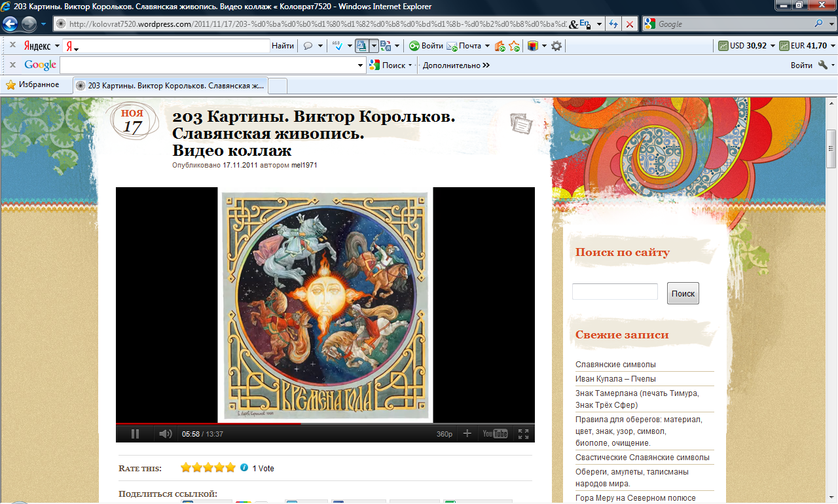Click the EUR 41,70 rate icon
The image size is (838, 504).
784,46
